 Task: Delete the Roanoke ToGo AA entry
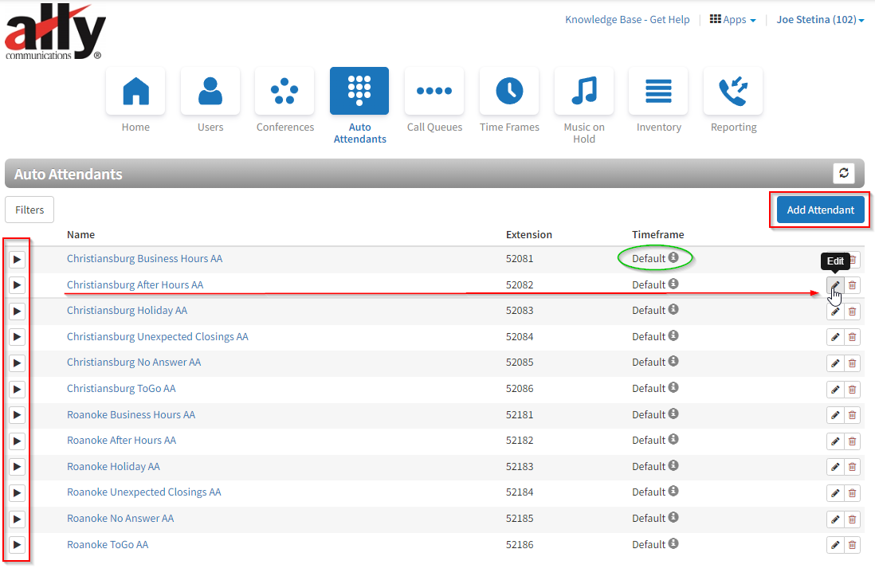click(852, 545)
